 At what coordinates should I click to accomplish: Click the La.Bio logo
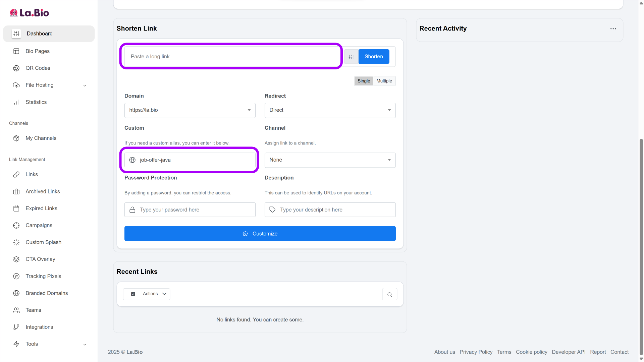click(x=30, y=13)
